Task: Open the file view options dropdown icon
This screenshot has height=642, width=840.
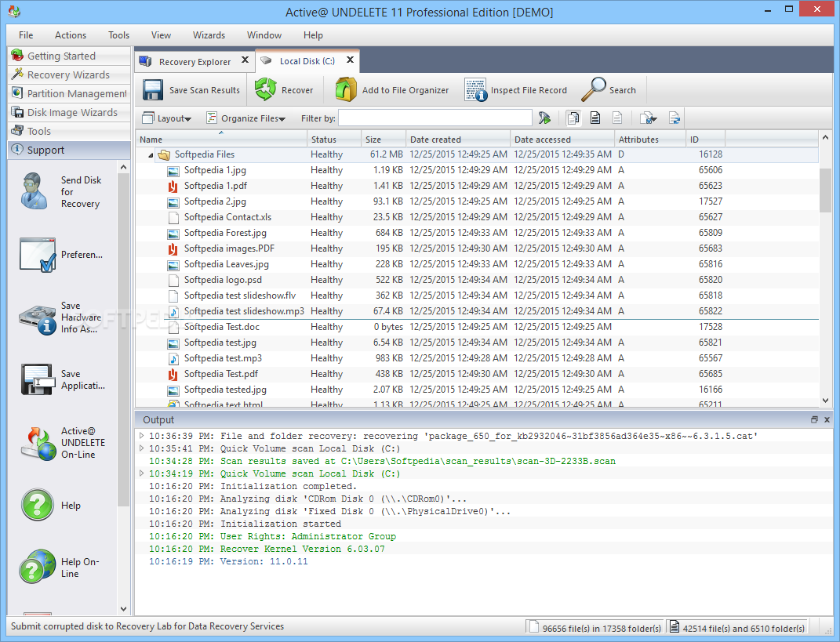Action: pyautogui.click(x=648, y=118)
